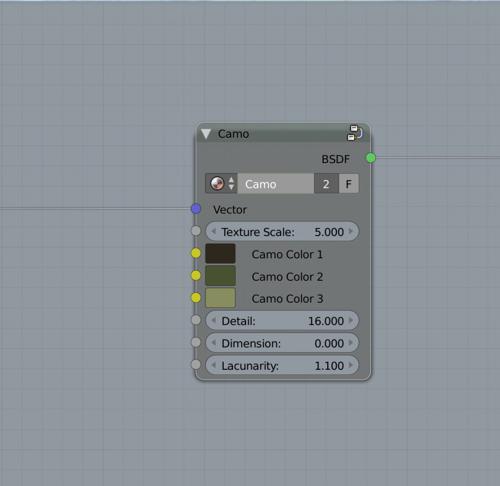Click the Dimension value field
The height and width of the screenshot is (486, 500).
coord(282,343)
